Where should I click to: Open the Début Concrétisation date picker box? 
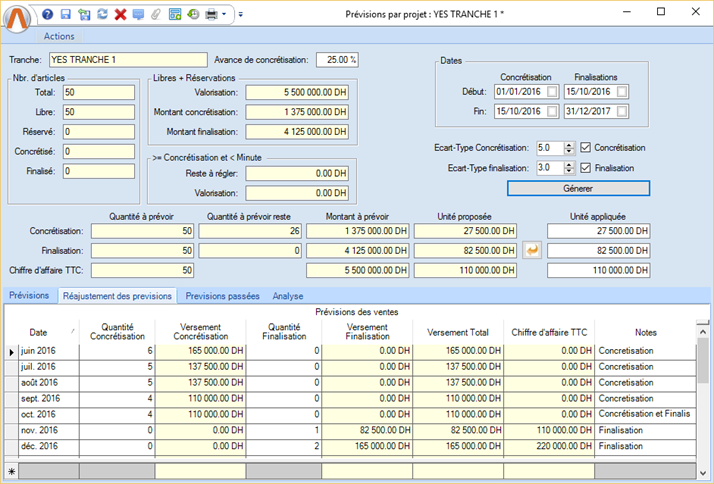[553, 93]
